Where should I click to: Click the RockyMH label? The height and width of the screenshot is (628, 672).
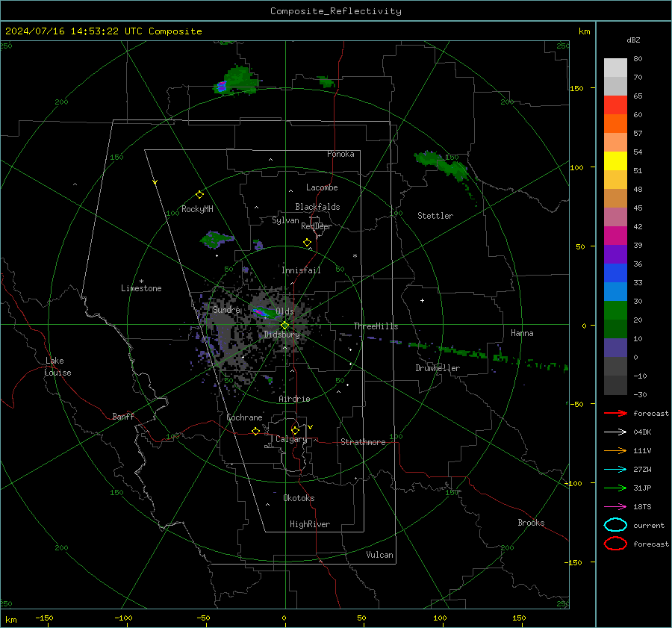coord(197,209)
